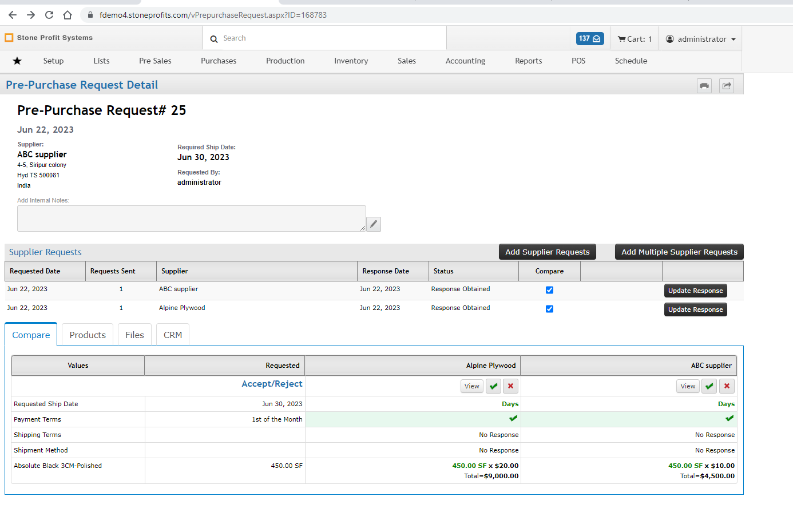This screenshot has width=793, height=532.
Task: Click Alpine Plywood in supplier requests table
Action: 182,308
